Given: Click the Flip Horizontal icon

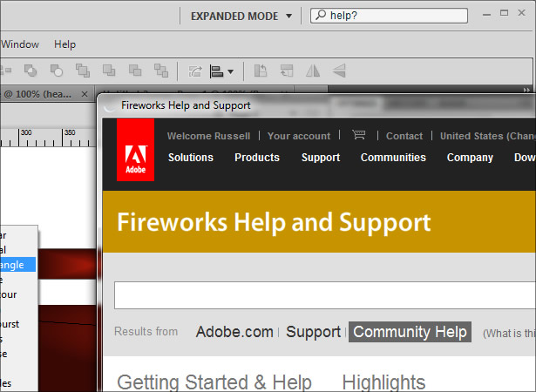Looking at the screenshot, I should tap(313, 71).
